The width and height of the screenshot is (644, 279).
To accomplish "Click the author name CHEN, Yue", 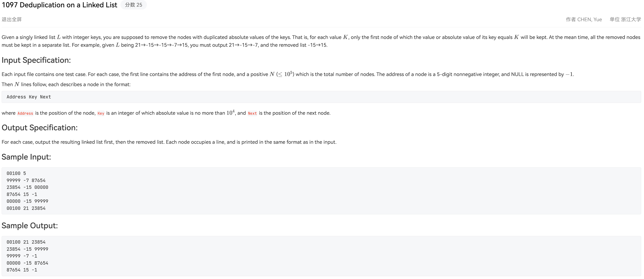I will tap(589, 20).
